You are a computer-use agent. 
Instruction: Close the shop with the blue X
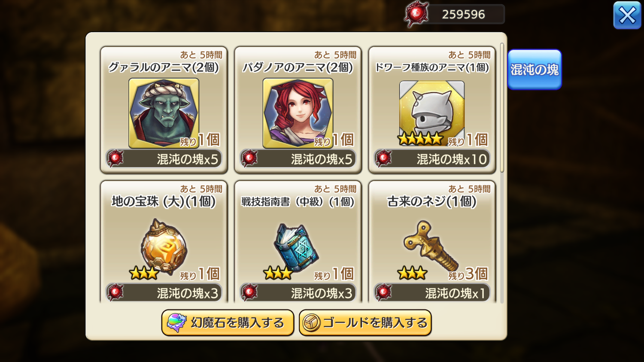click(x=627, y=15)
